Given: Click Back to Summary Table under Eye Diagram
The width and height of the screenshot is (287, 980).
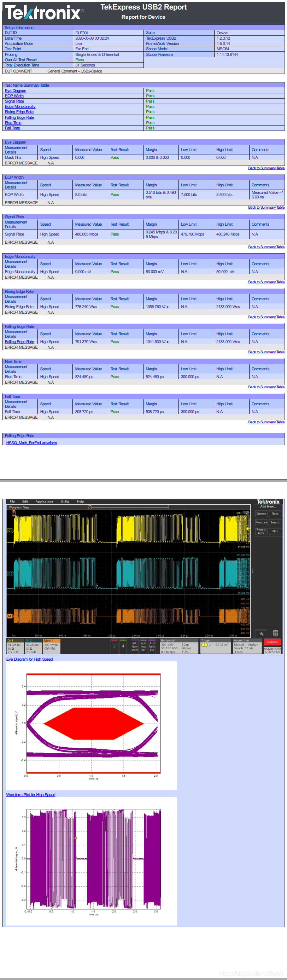Looking at the screenshot, I should pyautogui.click(x=266, y=168).
